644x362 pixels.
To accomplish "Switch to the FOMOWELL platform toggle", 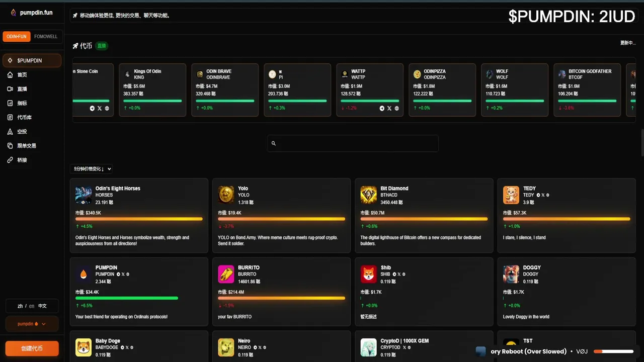I will [x=46, y=37].
